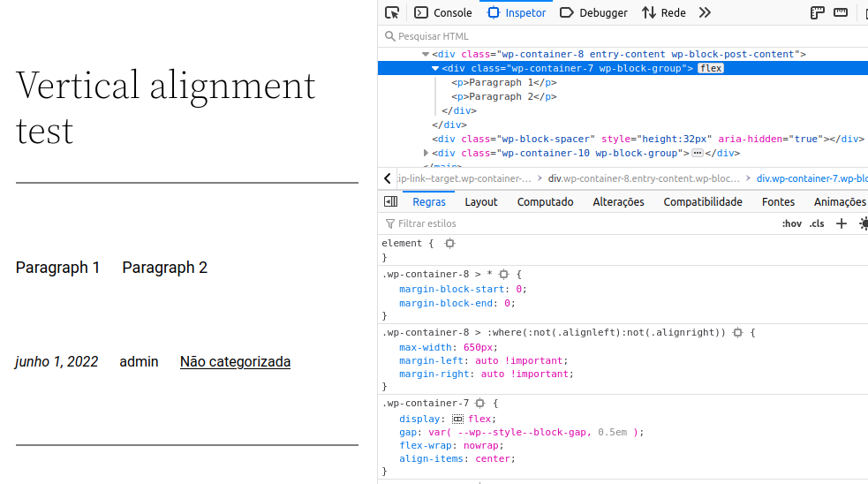This screenshot has width=868, height=484.
Task: Open the Fontes tab
Action: (778, 202)
